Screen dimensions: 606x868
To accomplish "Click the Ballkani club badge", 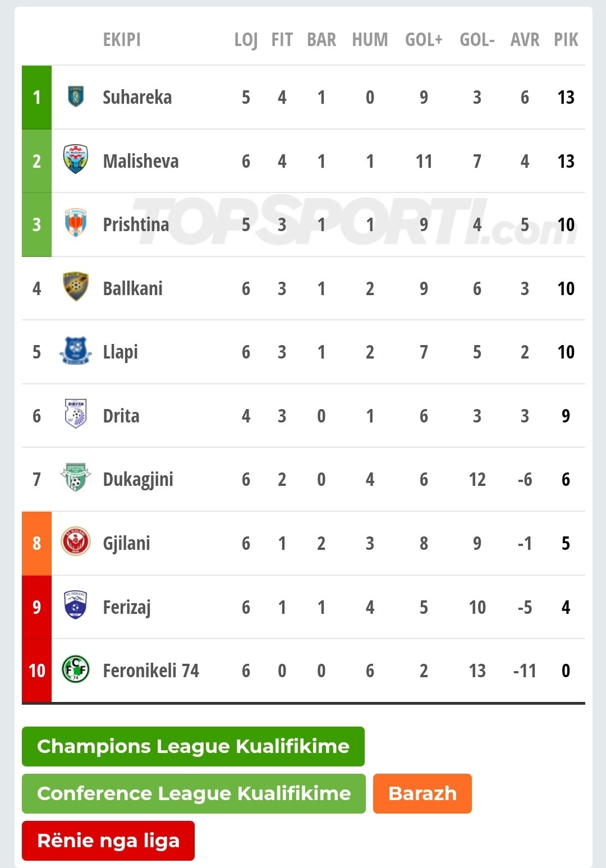I will pos(76,288).
